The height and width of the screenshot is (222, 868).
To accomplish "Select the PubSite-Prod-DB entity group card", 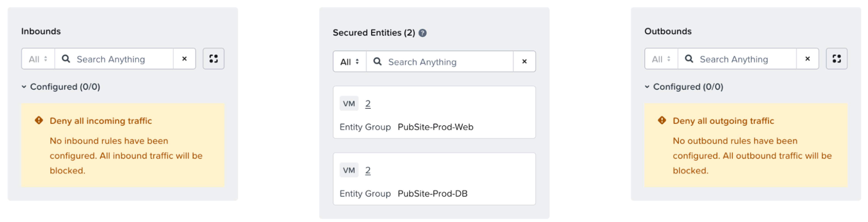I will [434, 179].
